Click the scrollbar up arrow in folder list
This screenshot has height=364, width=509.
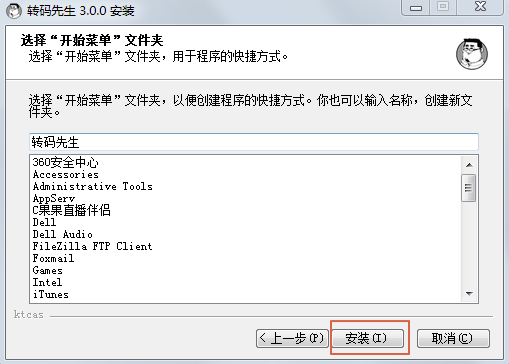[x=469, y=165]
